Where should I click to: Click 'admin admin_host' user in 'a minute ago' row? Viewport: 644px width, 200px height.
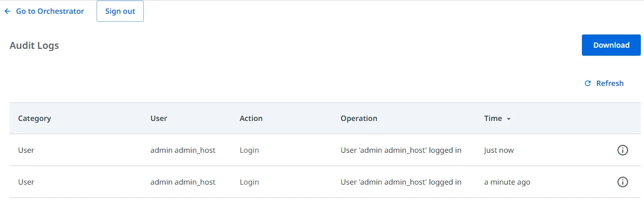183,182
